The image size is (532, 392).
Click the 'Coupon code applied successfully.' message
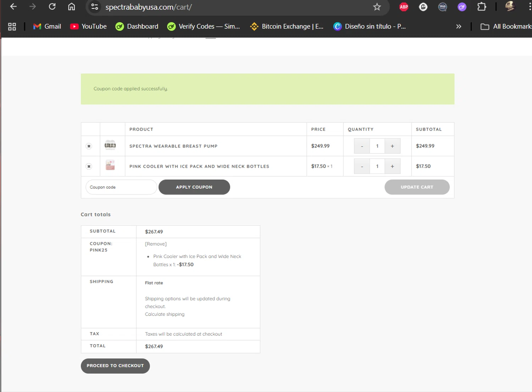click(x=131, y=89)
